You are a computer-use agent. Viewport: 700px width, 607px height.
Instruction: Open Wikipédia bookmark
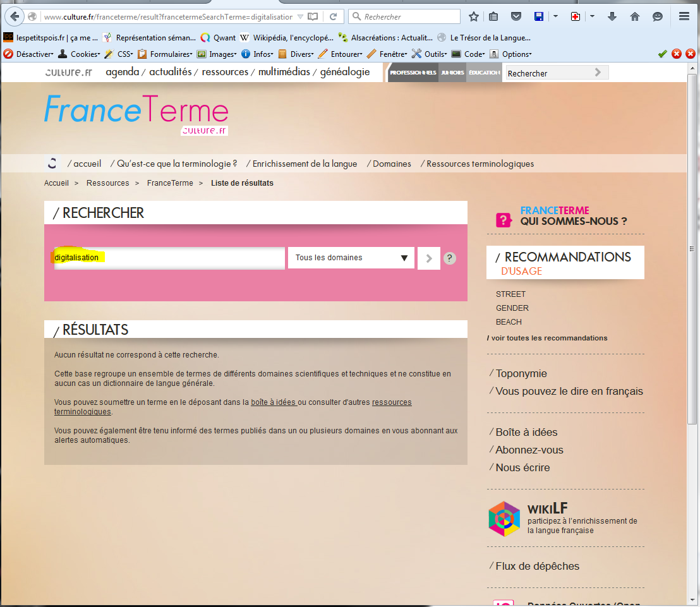(287, 38)
